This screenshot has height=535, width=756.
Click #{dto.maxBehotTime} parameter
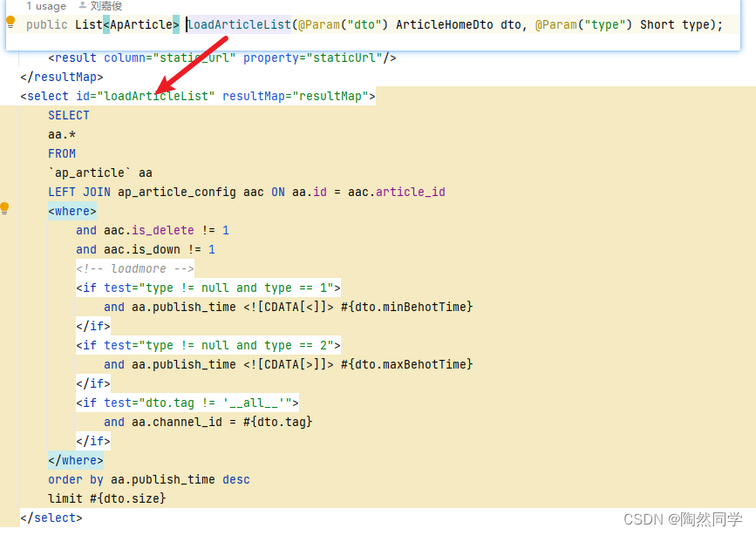pyautogui.click(x=406, y=365)
